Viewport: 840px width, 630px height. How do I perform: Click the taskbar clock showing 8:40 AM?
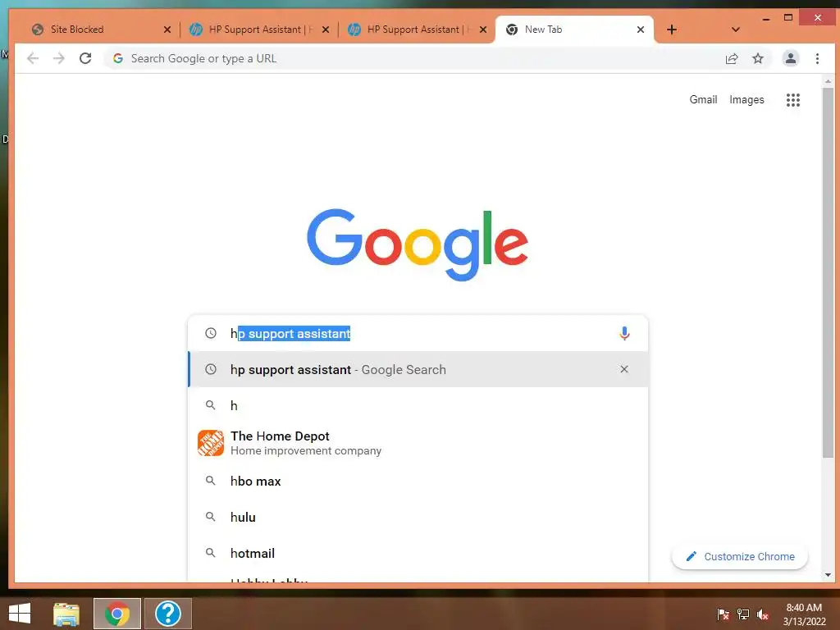(804, 614)
